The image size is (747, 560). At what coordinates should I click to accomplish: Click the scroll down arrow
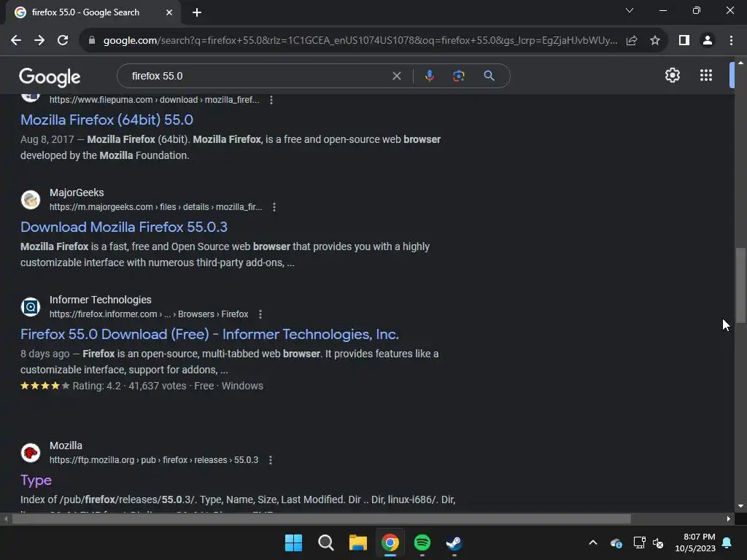pos(740,506)
